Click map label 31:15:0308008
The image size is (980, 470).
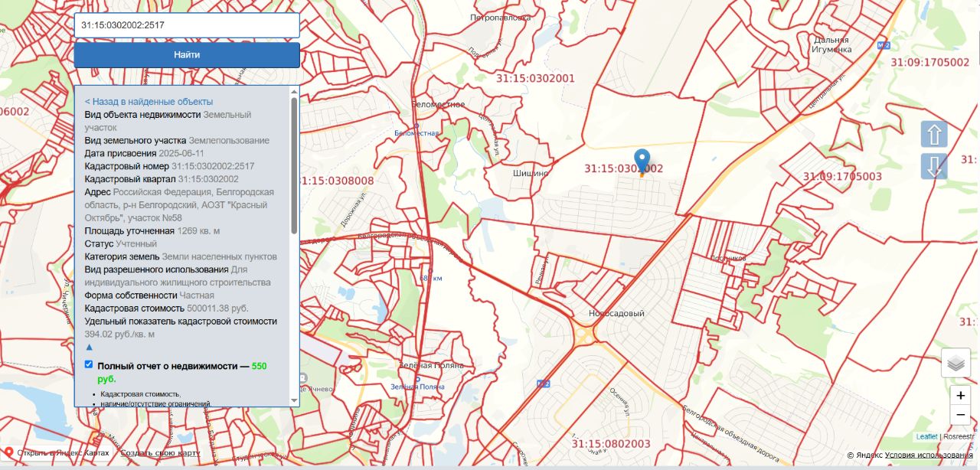(x=338, y=181)
